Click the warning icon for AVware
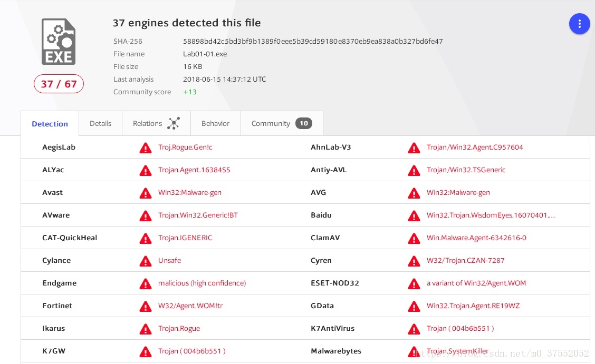 (x=146, y=216)
